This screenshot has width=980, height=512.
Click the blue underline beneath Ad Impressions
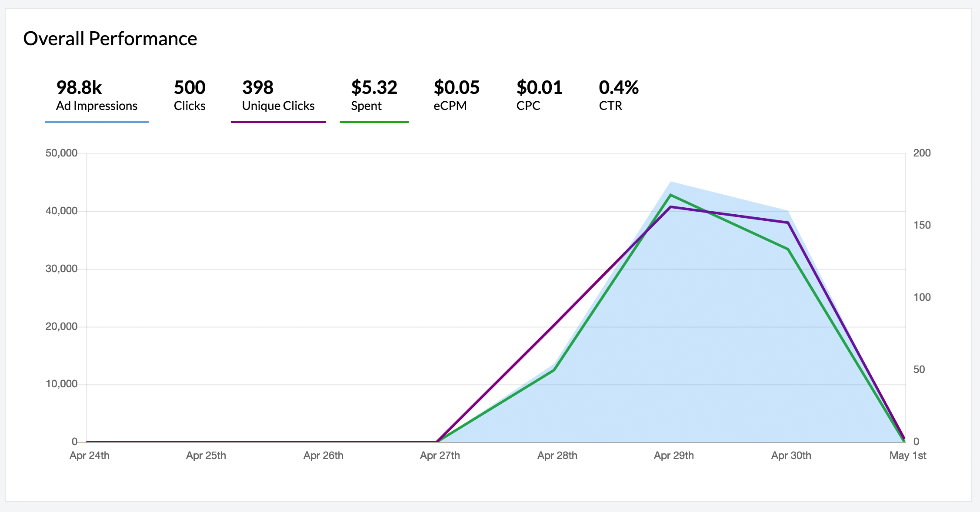tap(97, 122)
